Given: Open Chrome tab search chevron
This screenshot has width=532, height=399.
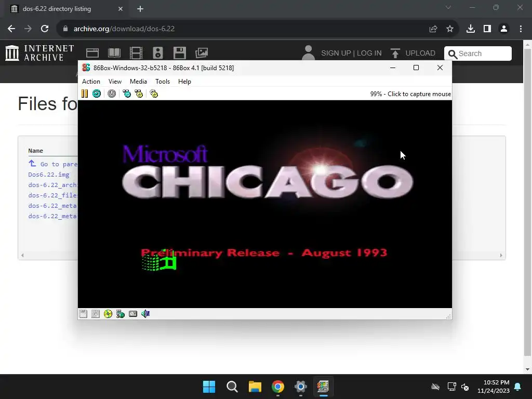Looking at the screenshot, I should tap(448, 7).
